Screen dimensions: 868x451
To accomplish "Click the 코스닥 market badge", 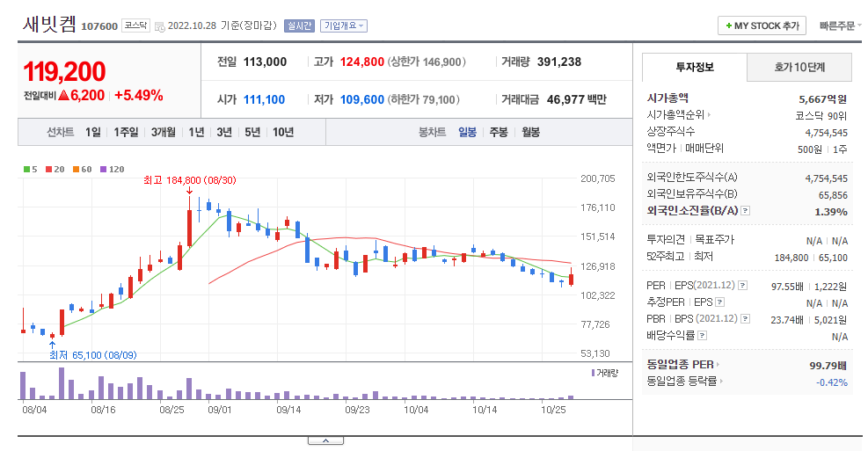I will point(135,25).
